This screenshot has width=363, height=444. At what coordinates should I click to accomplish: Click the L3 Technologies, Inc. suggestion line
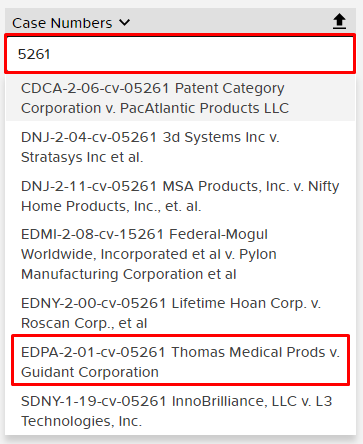(x=81, y=421)
